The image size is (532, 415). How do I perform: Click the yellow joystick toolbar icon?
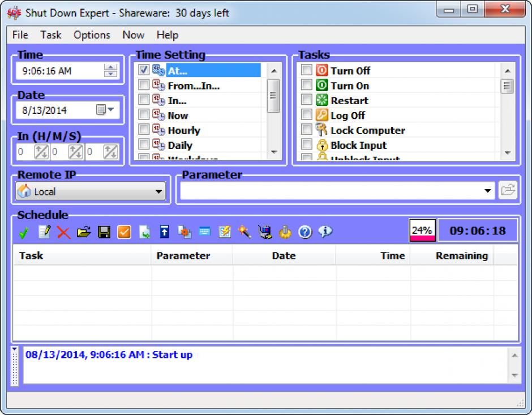click(285, 232)
